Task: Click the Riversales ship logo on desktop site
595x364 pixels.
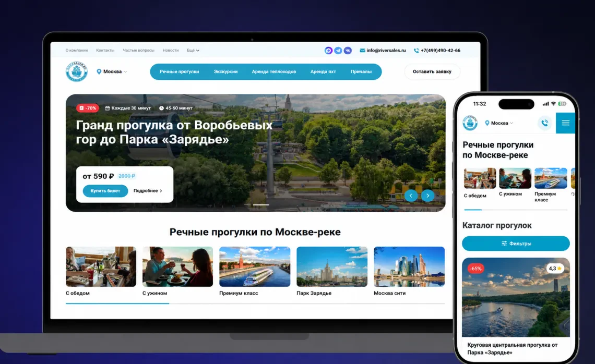Action: (77, 71)
